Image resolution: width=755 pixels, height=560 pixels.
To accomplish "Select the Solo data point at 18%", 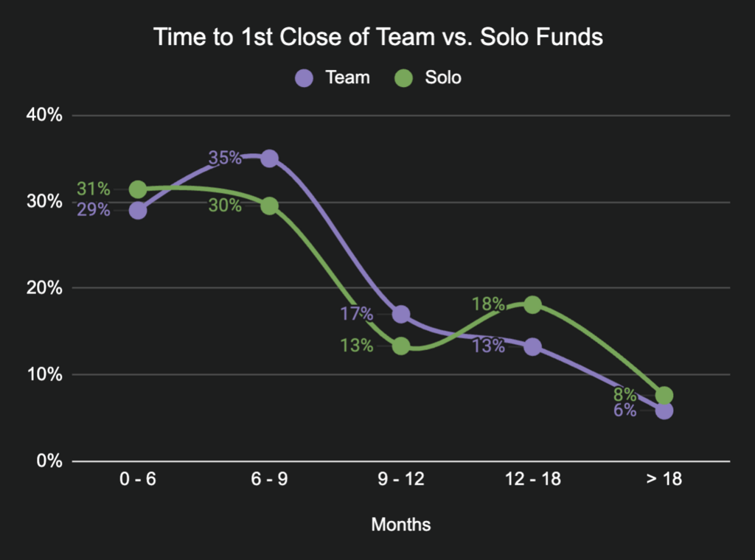I will pyautogui.click(x=532, y=305).
